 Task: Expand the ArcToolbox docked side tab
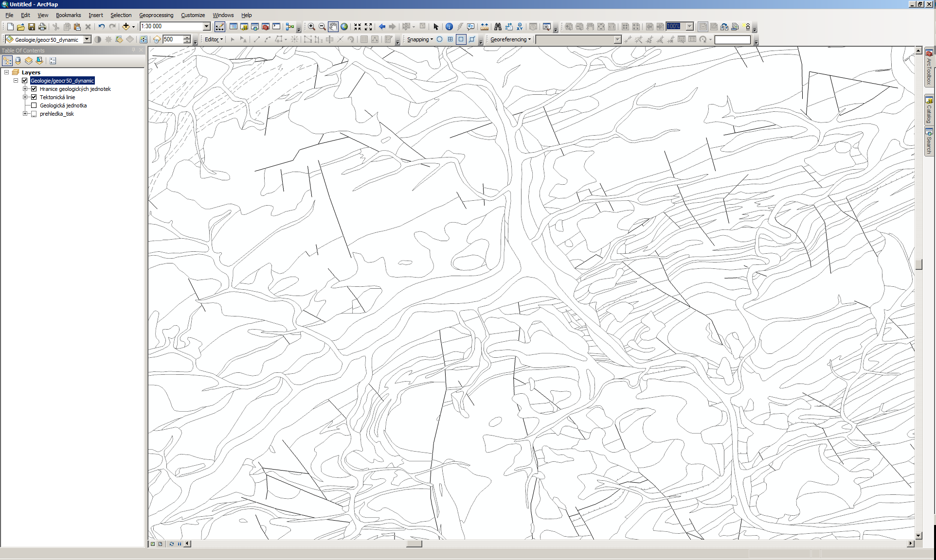click(x=929, y=67)
